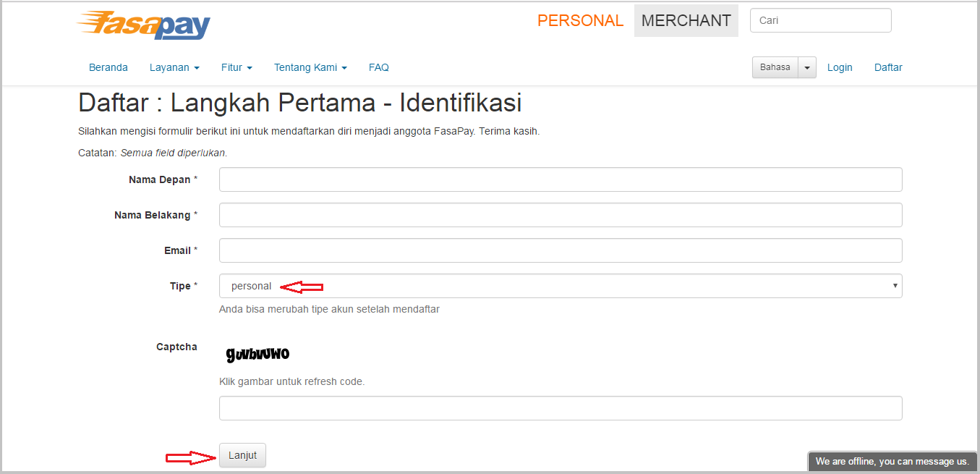Open the Beranda menu item
The width and height of the screenshot is (980, 474).
click(108, 67)
